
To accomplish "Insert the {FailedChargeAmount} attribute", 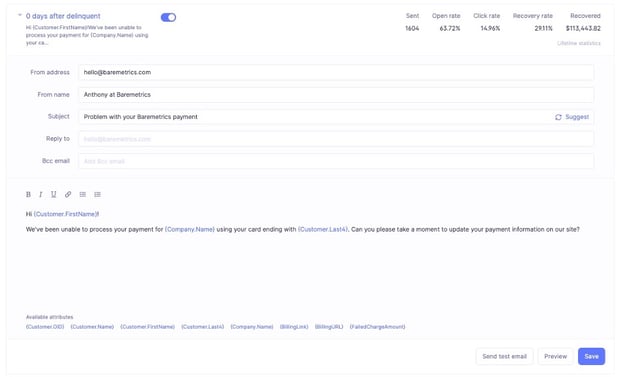I will (x=377, y=327).
